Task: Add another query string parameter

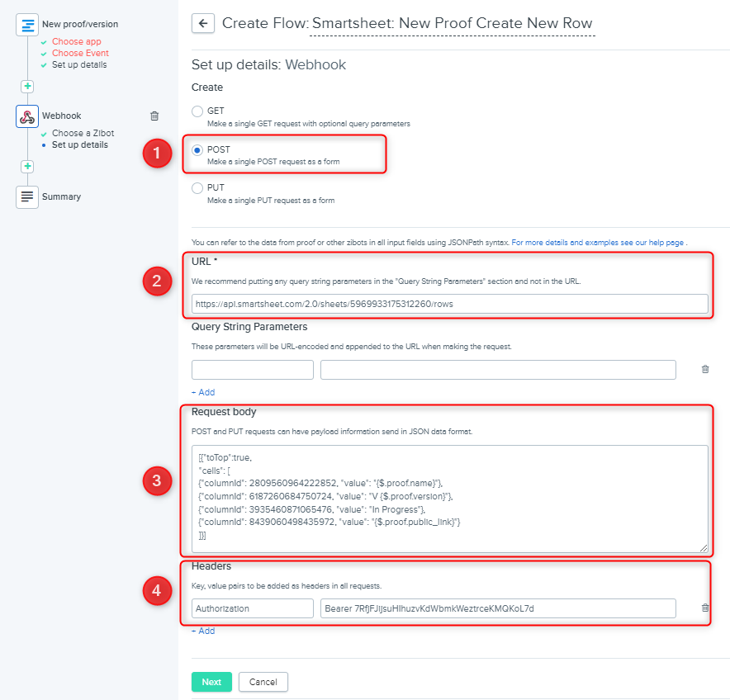Action: click(x=203, y=392)
